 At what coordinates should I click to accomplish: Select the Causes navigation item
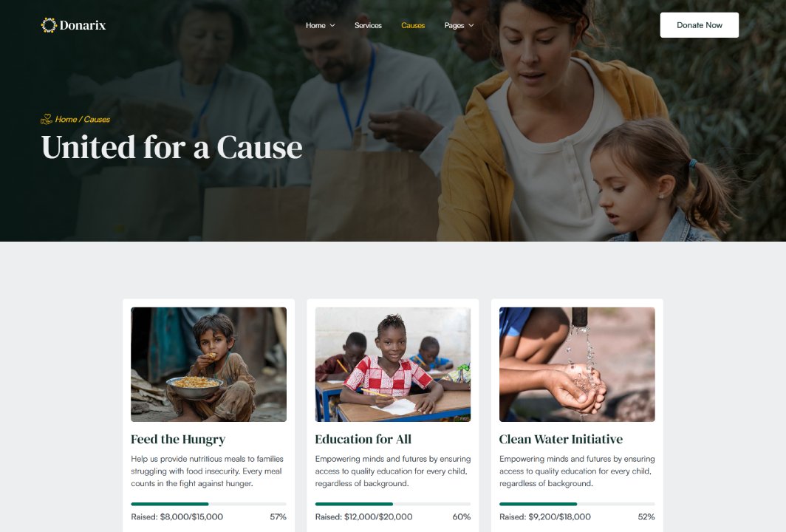tap(413, 25)
